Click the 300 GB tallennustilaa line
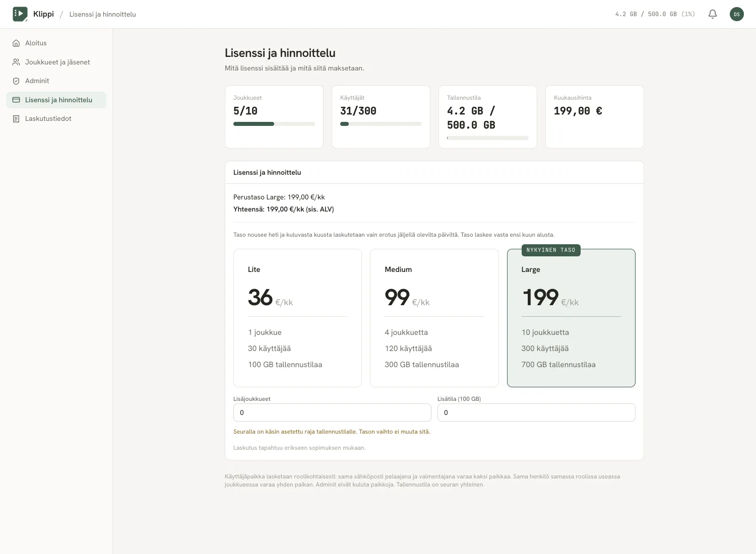The width and height of the screenshot is (756, 554). point(422,365)
